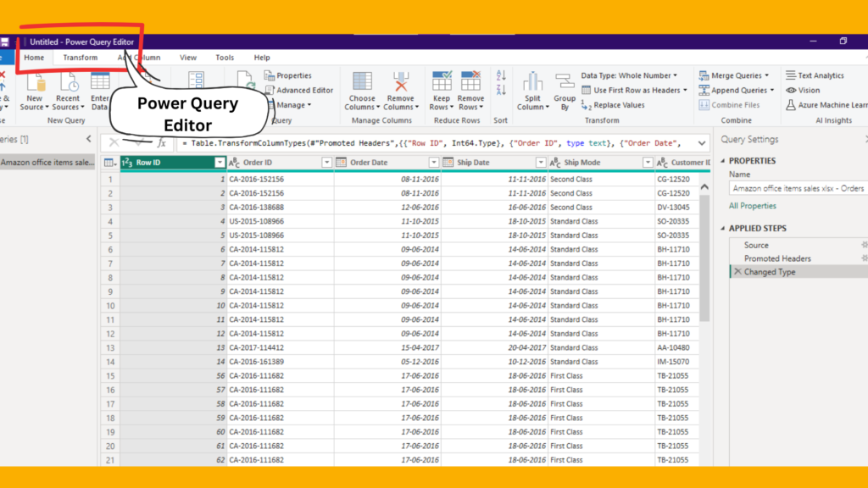
Task: Click the Split Column icon
Action: pos(532,91)
